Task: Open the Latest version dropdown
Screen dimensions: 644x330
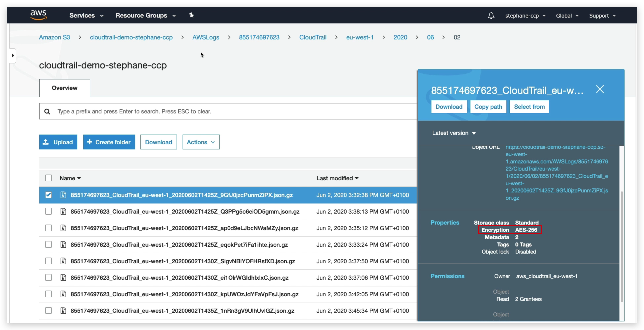Action: click(454, 133)
